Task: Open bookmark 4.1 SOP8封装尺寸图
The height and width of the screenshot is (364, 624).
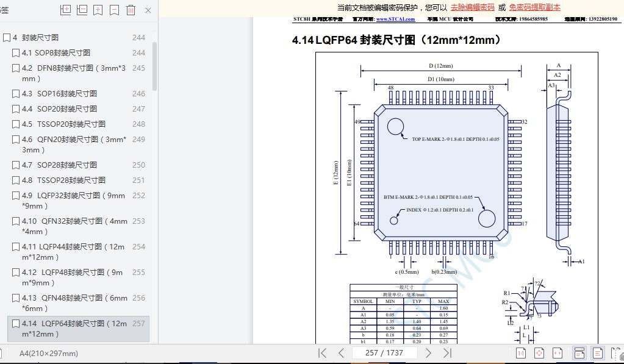Action: pos(56,52)
